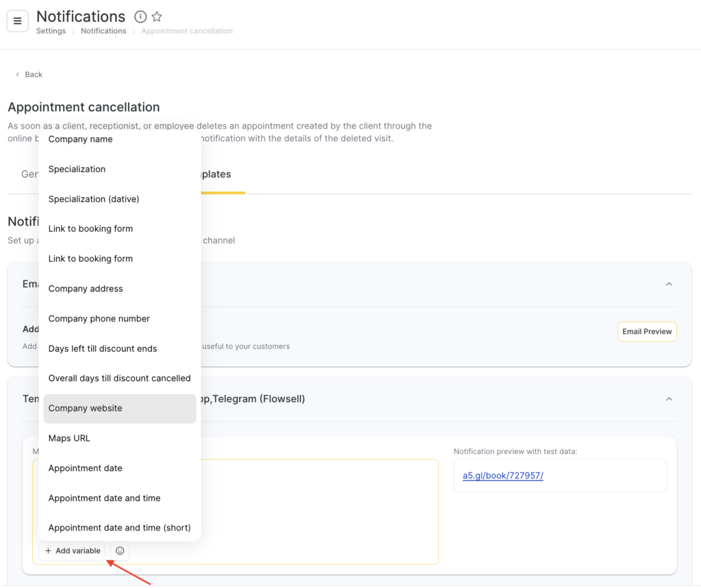
Task: Collapse the Telegram (Flowsell) template section
Action: (x=669, y=399)
